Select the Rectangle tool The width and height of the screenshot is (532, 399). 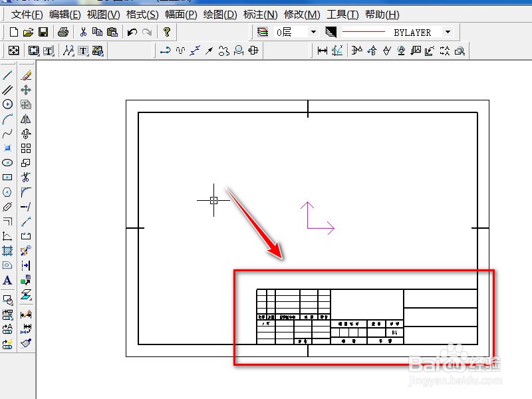click(x=7, y=178)
